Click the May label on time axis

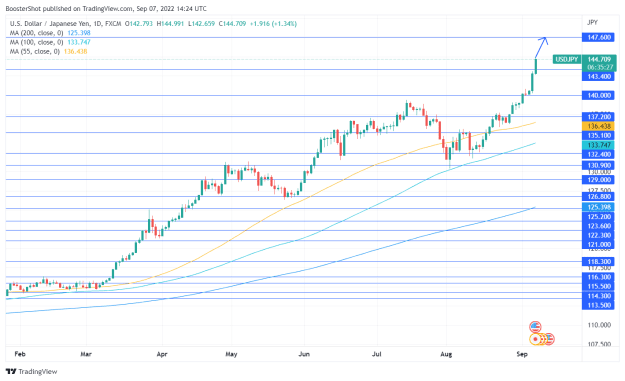click(231, 354)
